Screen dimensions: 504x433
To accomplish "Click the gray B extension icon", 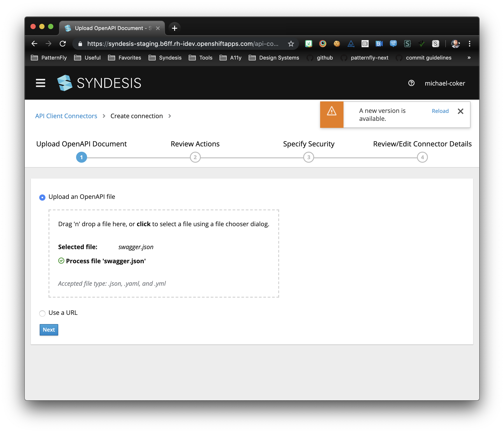I will pos(365,44).
